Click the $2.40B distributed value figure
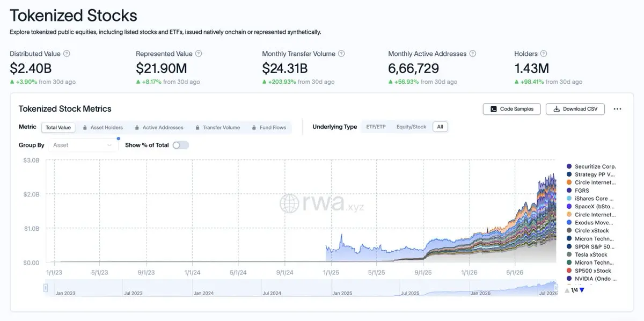This screenshot has height=321, width=644. (x=31, y=68)
